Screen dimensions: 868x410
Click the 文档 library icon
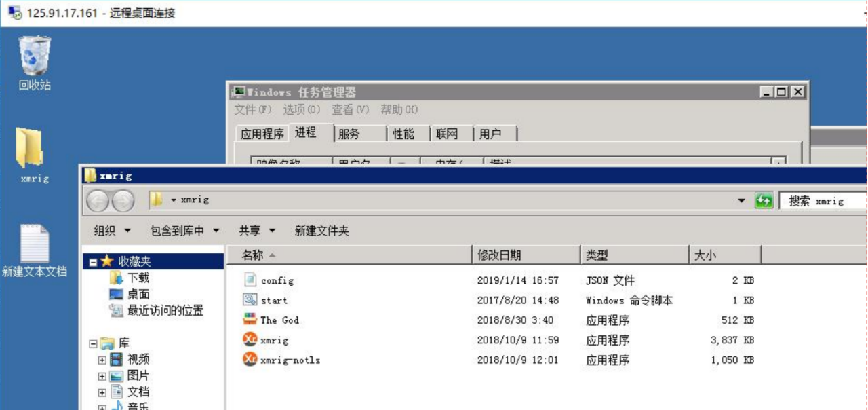(x=116, y=392)
